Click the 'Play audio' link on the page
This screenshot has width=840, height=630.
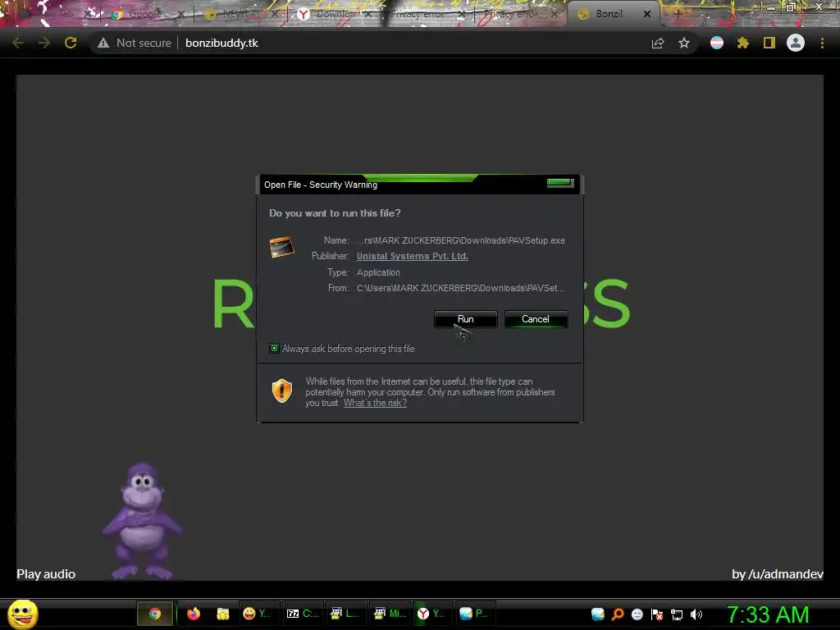[46, 573]
